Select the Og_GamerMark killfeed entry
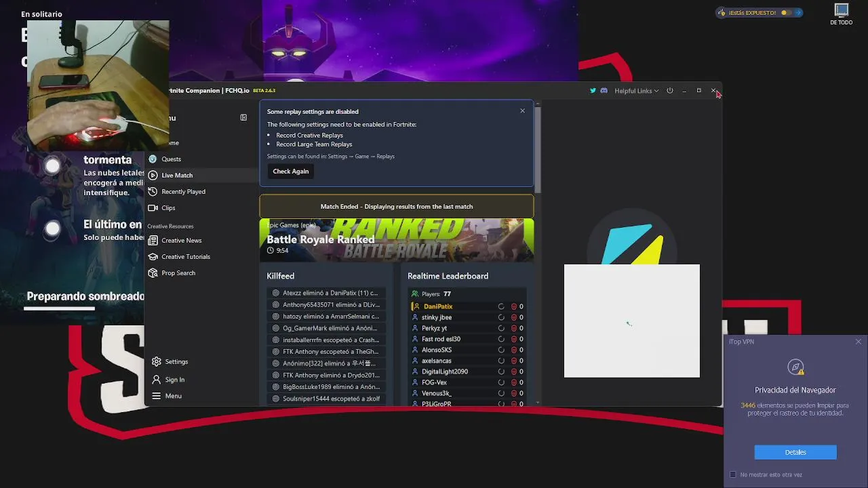The height and width of the screenshot is (488, 868). coord(326,329)
